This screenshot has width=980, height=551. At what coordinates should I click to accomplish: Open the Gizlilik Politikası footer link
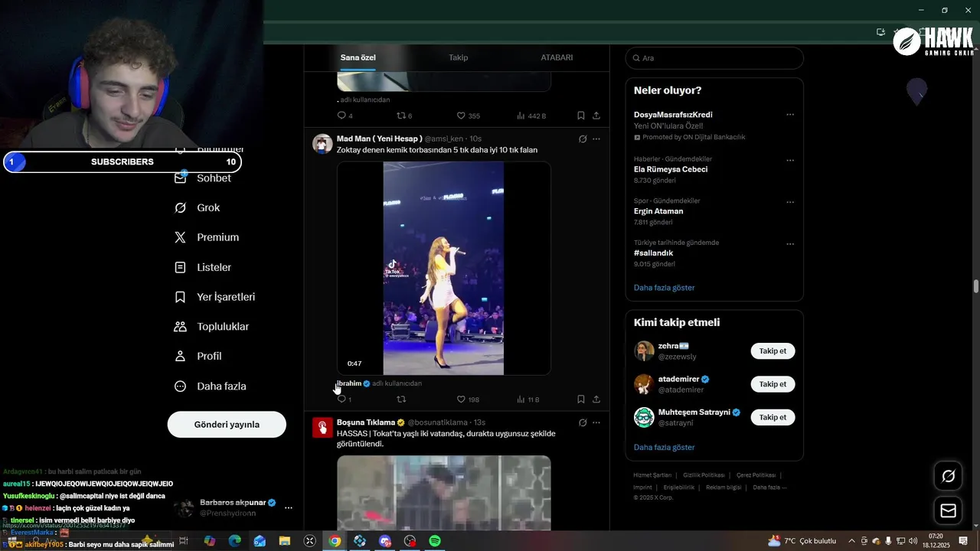tap(704, 475)
